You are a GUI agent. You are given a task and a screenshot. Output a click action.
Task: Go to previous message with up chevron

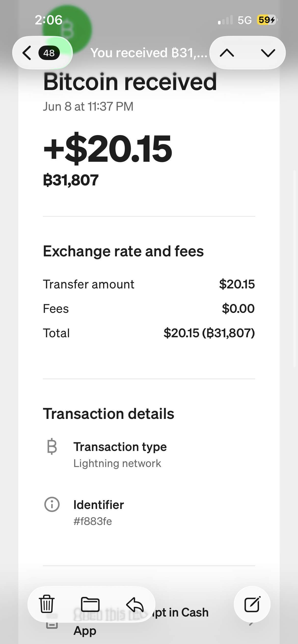(227, 53)
